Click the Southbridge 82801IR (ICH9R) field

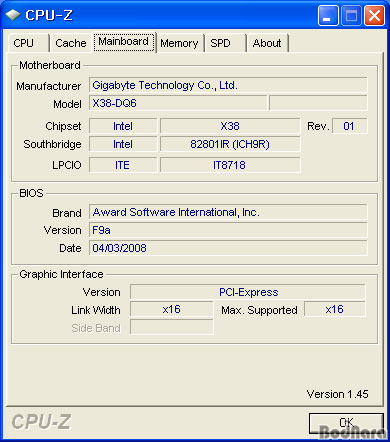click(x=230, y=144)
